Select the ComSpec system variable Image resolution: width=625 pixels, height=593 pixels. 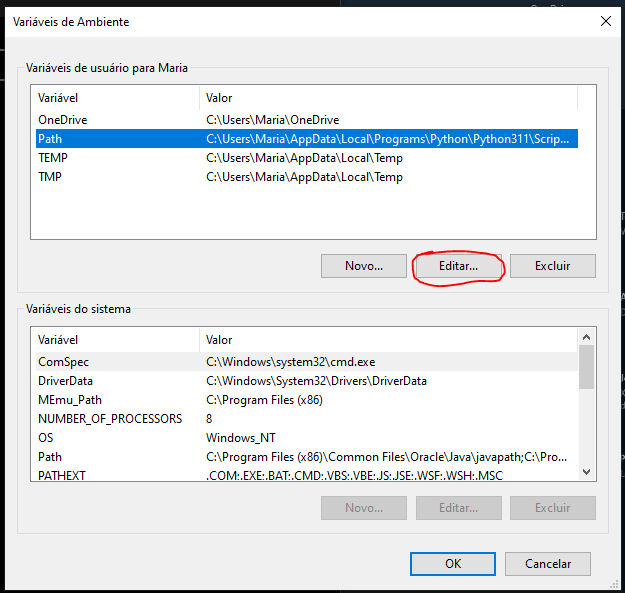tap(62, 362)
